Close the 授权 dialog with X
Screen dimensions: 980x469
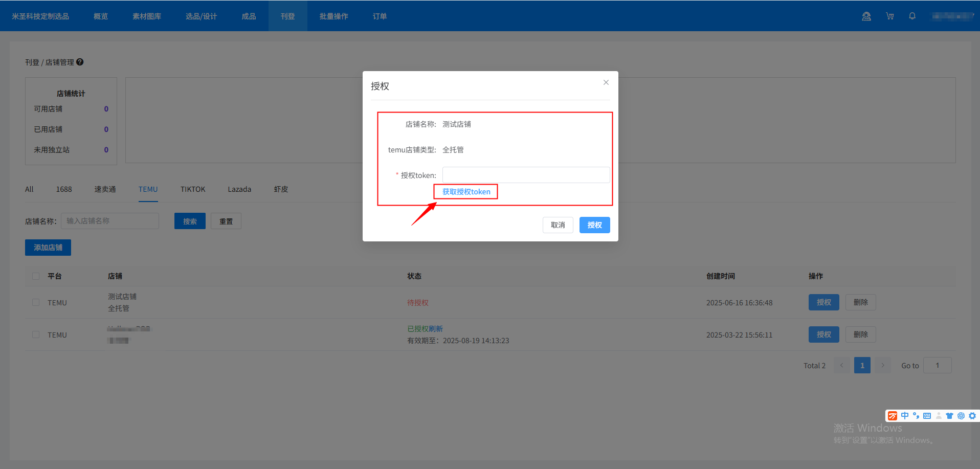pos(606,82)
